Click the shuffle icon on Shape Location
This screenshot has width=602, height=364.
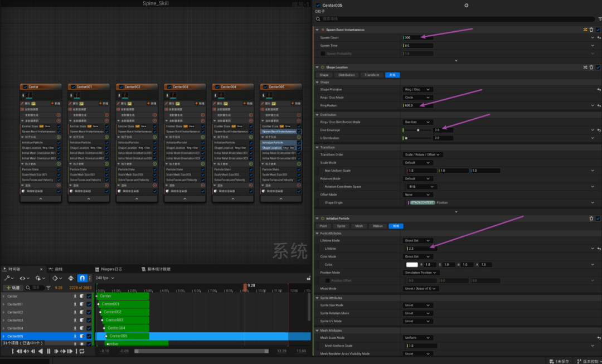point(585,67)
